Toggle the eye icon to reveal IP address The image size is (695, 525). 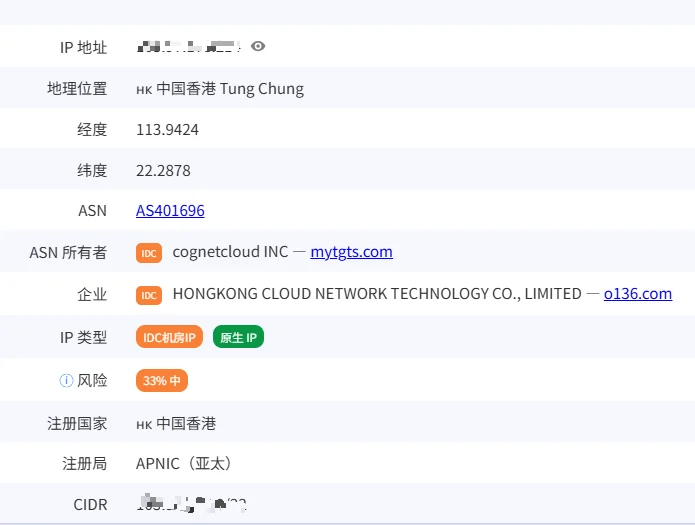click(258, 46)
